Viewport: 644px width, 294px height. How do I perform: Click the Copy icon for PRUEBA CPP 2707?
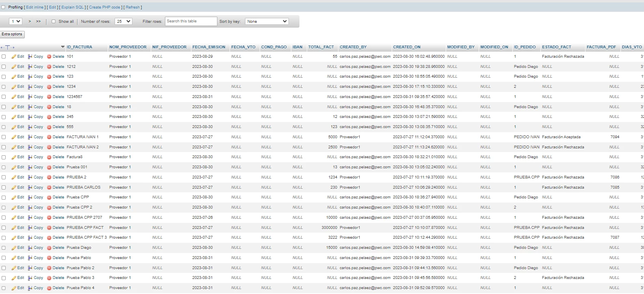[30, 218]
